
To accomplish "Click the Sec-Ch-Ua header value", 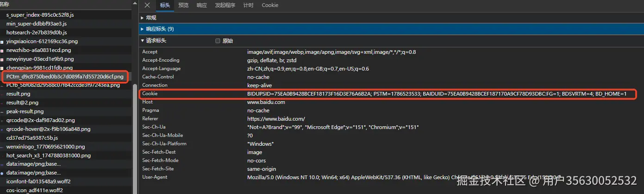I will (333, 127).
